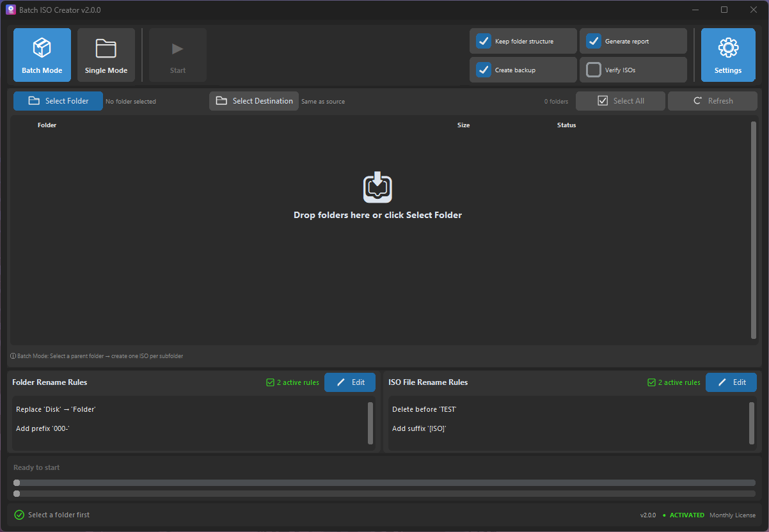This screenshot has height=532, width=769.
Task: Click 'Same as source' destination label
Action: pos(323,102)
